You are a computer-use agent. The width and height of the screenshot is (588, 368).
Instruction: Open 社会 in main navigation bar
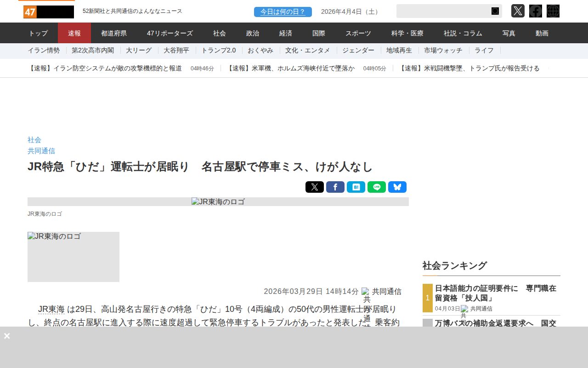tap(220, 33)
